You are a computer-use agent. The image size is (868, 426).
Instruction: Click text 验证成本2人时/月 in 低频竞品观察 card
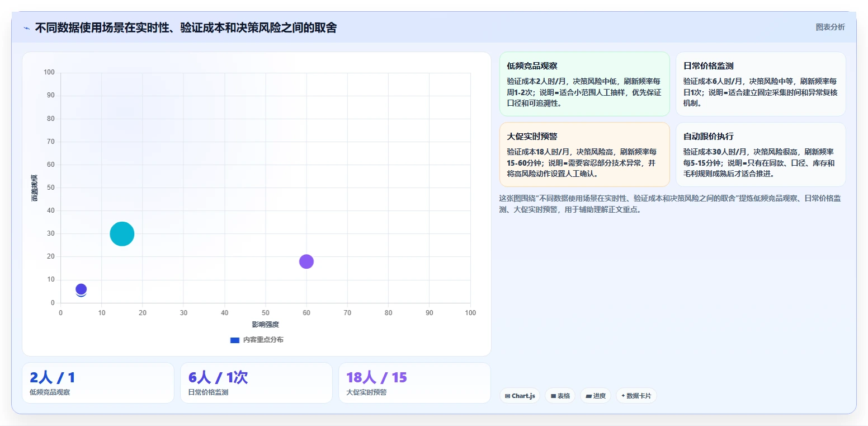[537, 81]
